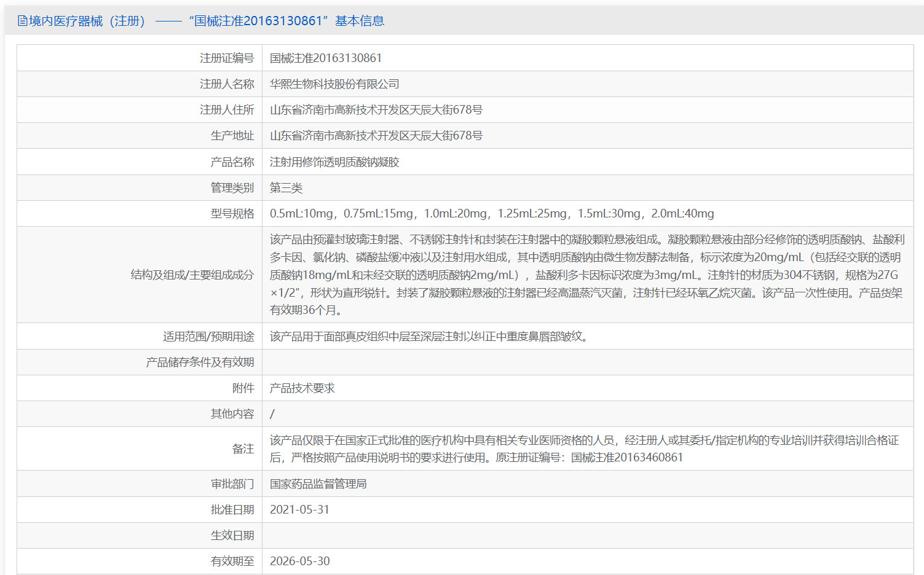Image resolution: width=924 pixels, height=575 pixels.
Task: Click the 产品储存条件及有效期 label
Action: (x=200, y=362)
